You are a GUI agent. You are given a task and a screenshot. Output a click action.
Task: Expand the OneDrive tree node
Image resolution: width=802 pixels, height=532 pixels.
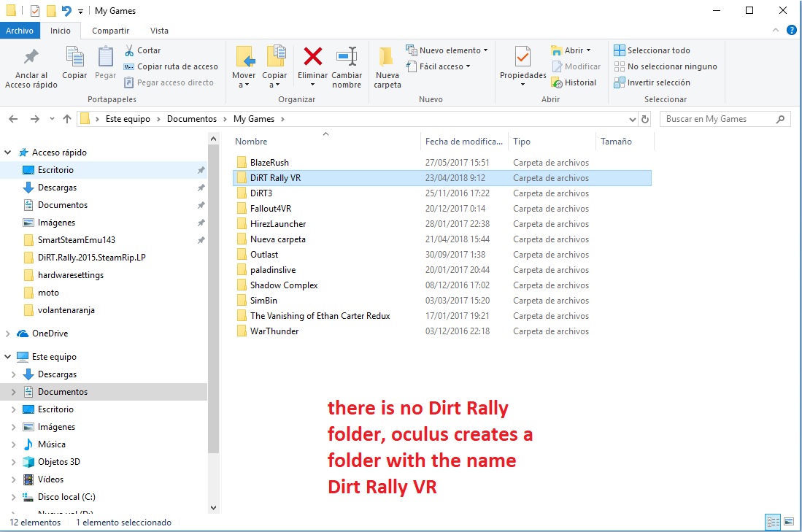[x=8, y=334]
